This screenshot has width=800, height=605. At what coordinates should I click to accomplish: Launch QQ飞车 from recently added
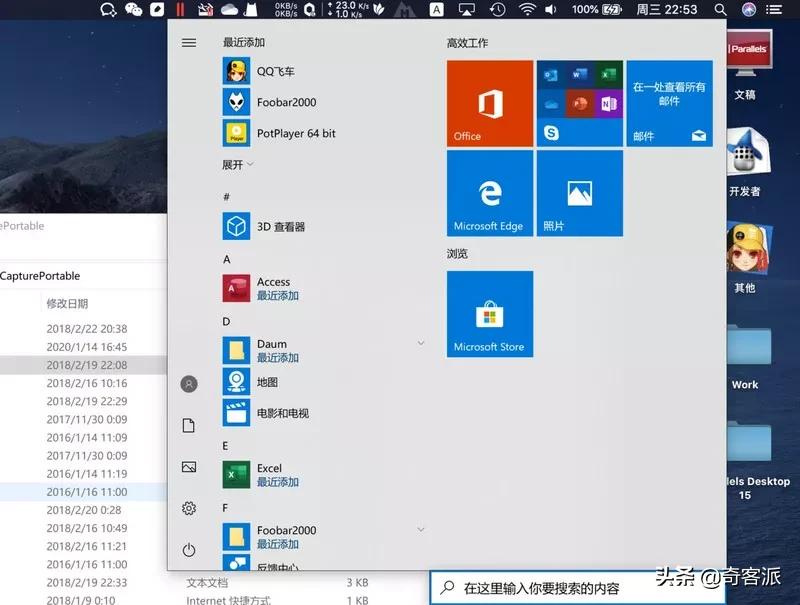pyautogui.click(x=268, y=70)
